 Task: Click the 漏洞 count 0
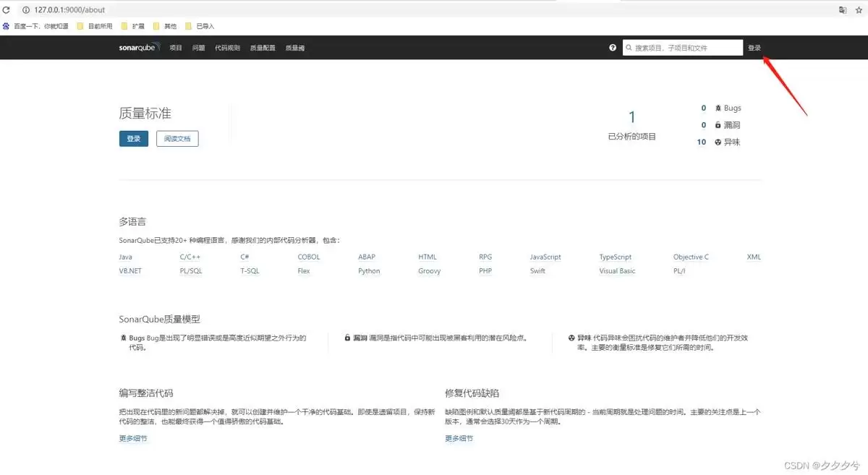click(704, 125)
